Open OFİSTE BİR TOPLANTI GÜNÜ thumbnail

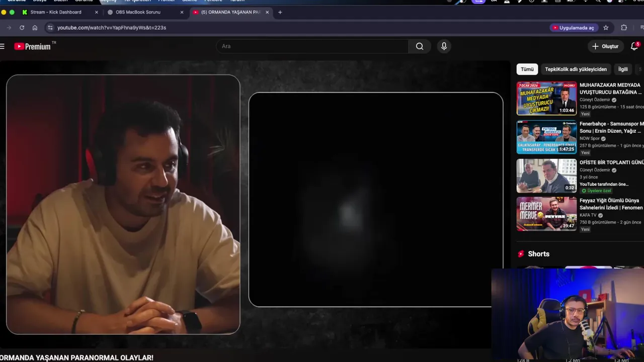point(546,176)
